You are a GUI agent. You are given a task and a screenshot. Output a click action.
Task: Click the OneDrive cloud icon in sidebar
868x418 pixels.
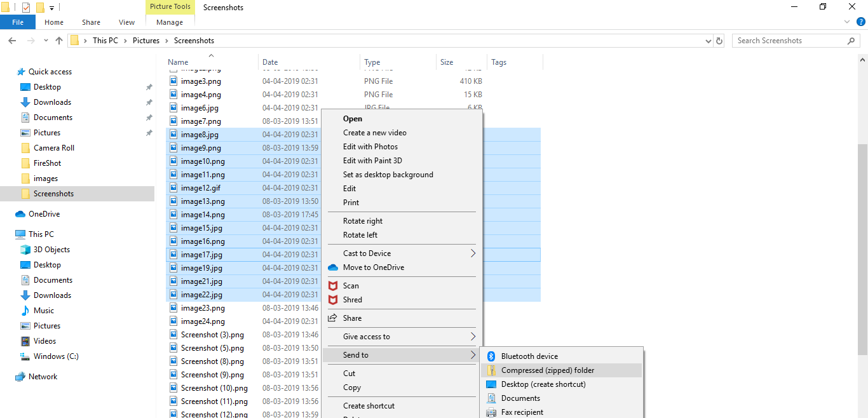point(20,214)
